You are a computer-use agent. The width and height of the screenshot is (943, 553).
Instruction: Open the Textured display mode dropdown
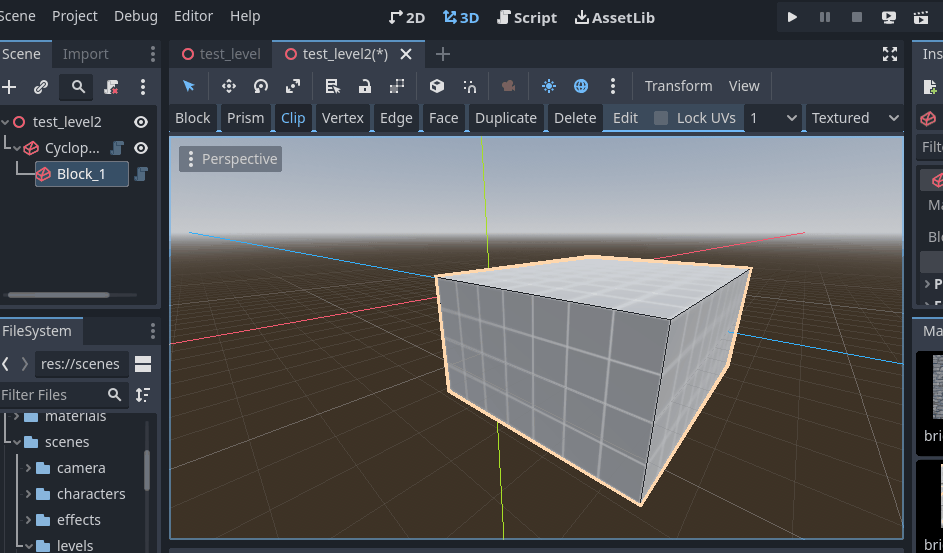click(x=855, y=118)
